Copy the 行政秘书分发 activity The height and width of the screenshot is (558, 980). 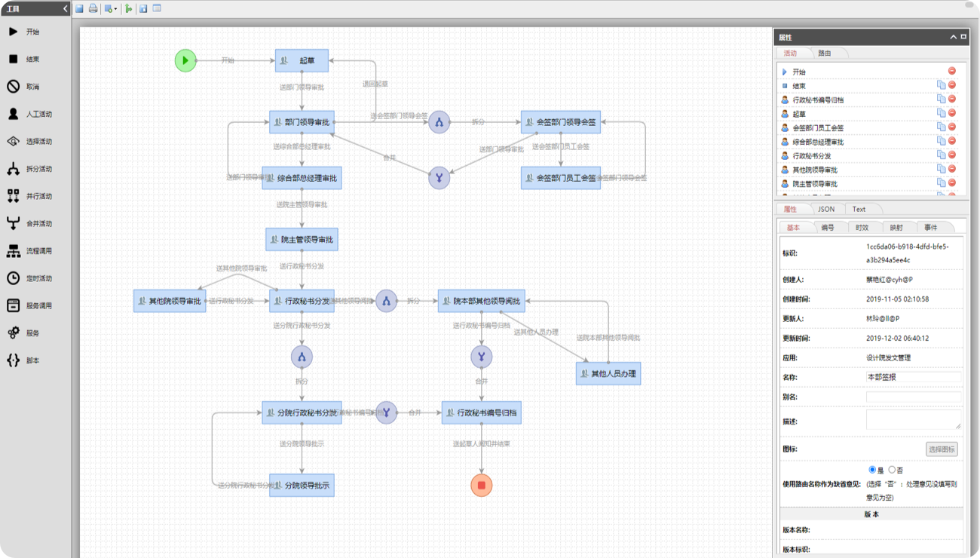pos(941,155)
